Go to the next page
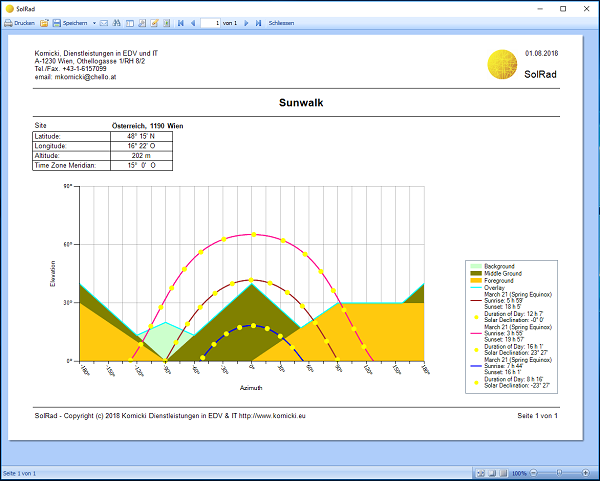 [x=246, y=22]
